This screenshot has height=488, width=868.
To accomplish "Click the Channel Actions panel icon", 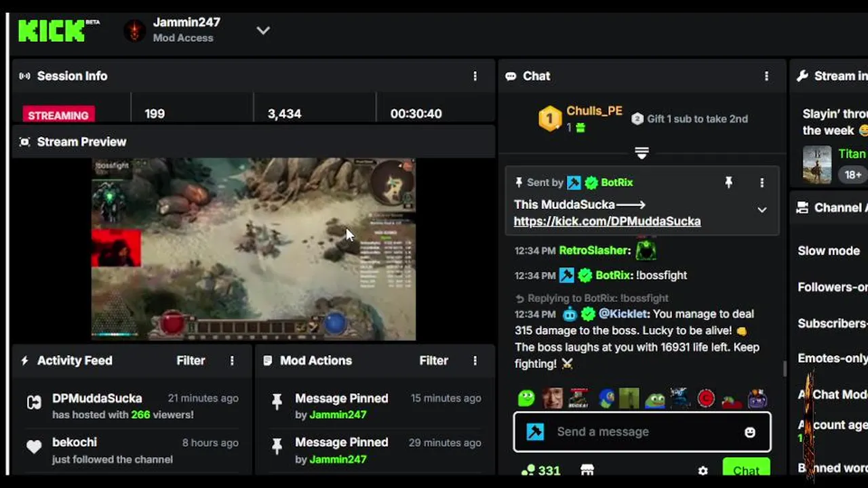I will [802, 207].
